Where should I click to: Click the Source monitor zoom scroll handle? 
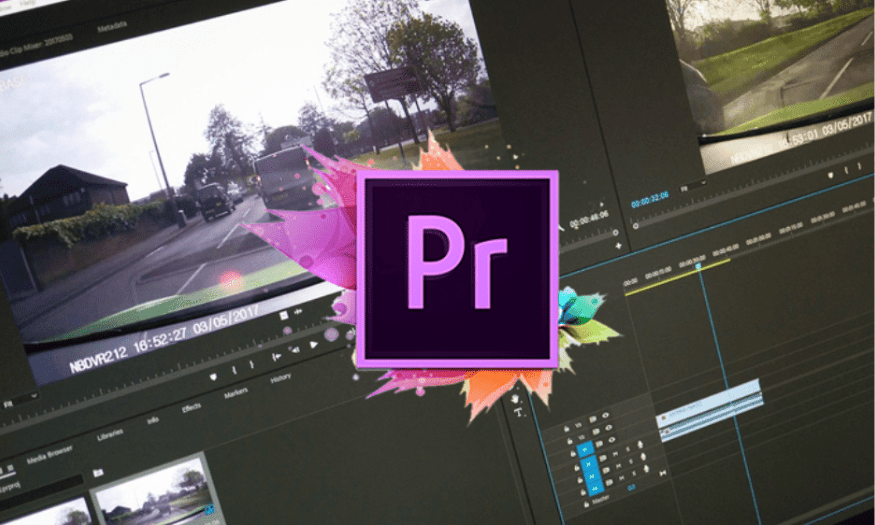coord(616,232)
